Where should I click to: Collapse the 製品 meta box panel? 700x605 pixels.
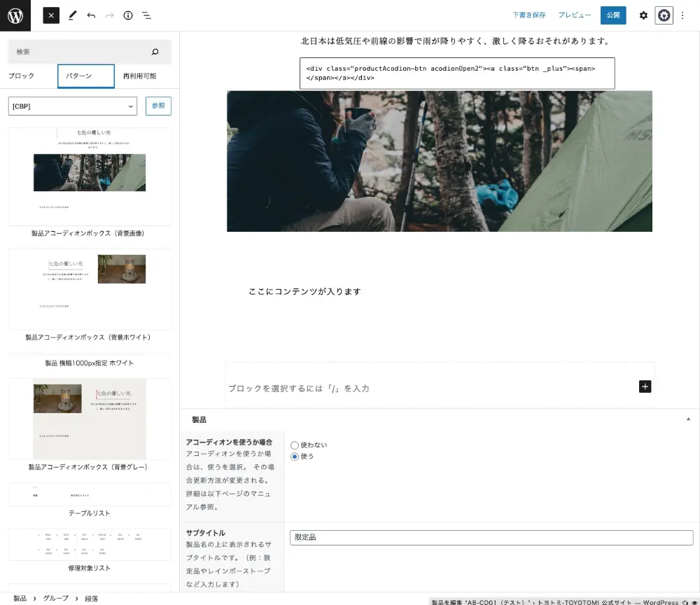(688, 419)
